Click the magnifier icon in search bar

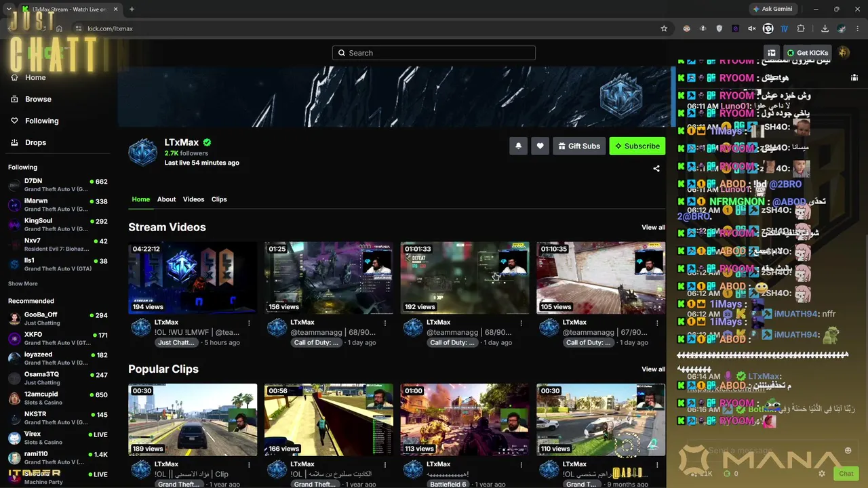coord(342,53)
